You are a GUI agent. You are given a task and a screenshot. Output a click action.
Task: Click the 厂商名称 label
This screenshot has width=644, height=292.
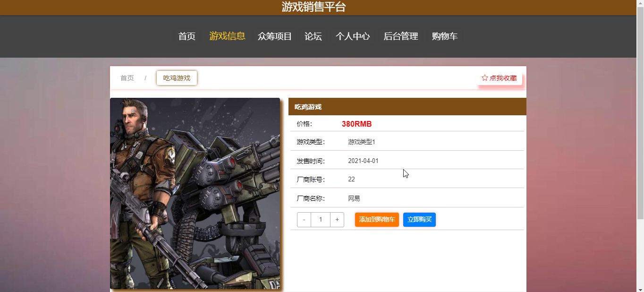311,198
